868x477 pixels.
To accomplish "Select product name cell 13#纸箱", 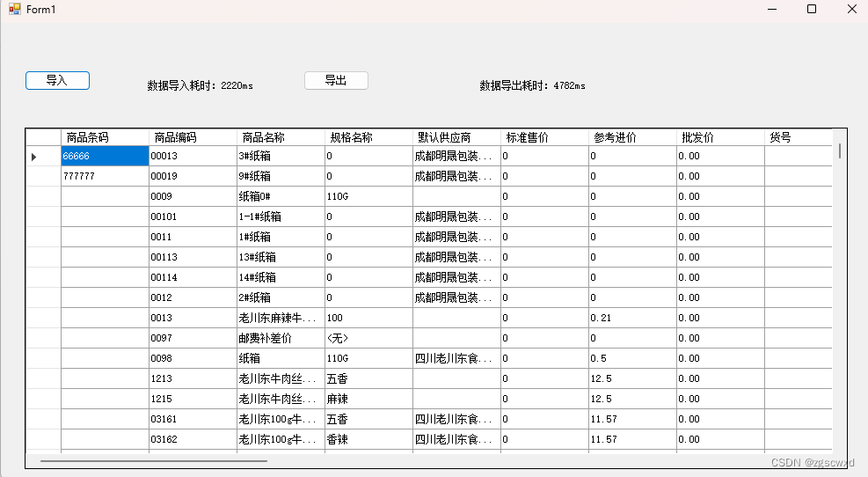I will pos(281,257).
